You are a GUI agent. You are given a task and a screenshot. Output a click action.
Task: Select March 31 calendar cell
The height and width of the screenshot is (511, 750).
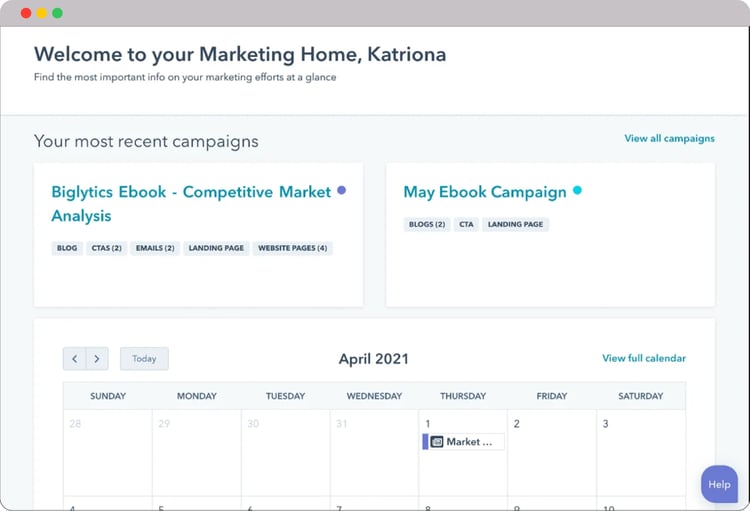[375, 453]
